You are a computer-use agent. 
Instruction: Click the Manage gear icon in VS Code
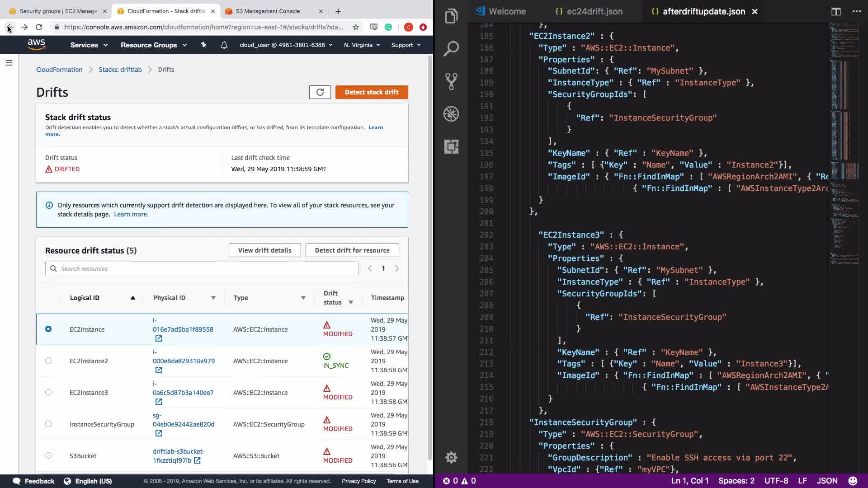[x=451, y=457]
